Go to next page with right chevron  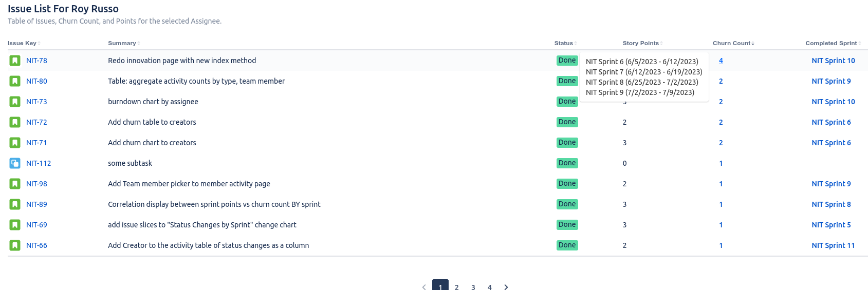[506, 287]
